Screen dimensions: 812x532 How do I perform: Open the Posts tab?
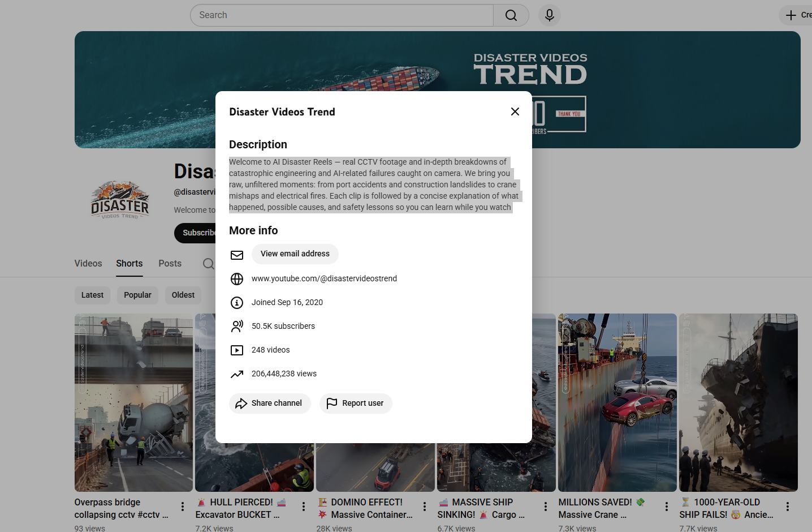[170, 264]
